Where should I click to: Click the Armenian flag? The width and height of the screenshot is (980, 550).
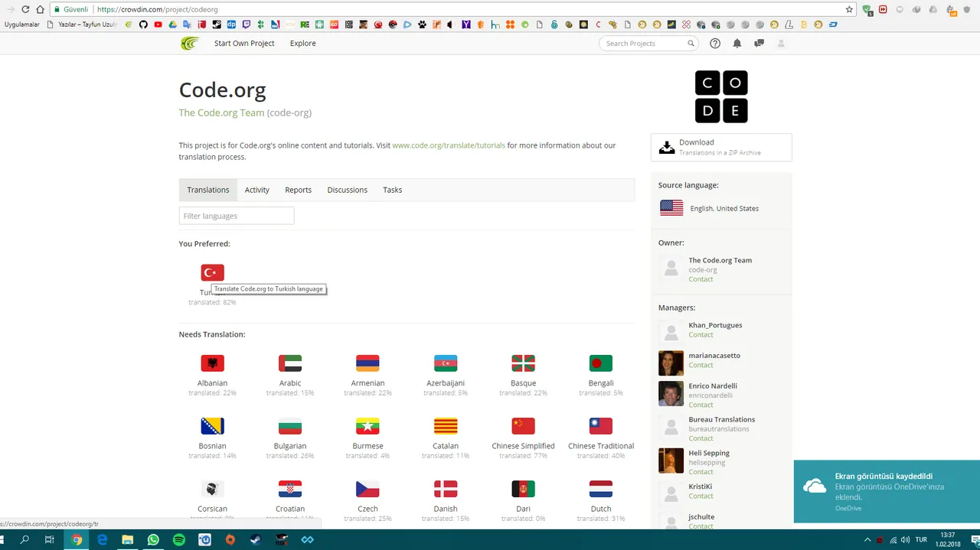point(367,363)
